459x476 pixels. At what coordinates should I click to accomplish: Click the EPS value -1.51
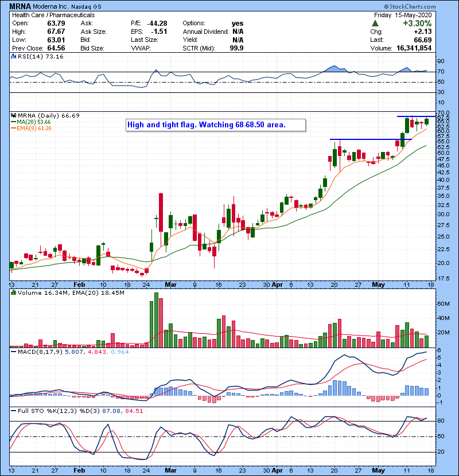pos(159,32)
